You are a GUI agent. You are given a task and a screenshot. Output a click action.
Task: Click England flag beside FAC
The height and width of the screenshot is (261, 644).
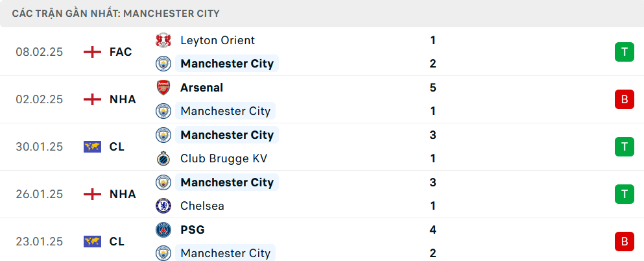[93, 52]
